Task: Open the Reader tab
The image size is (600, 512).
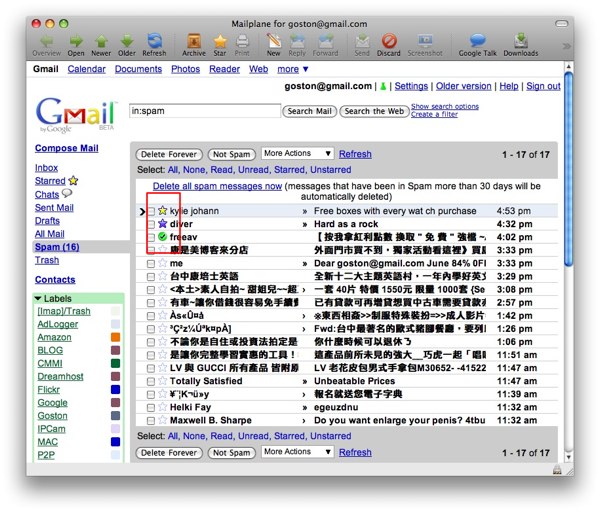Action: tap(224, 69)
